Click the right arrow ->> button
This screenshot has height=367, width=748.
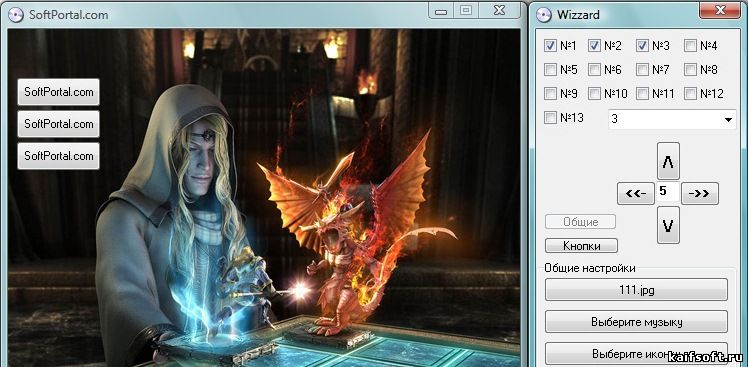(700, 193)
